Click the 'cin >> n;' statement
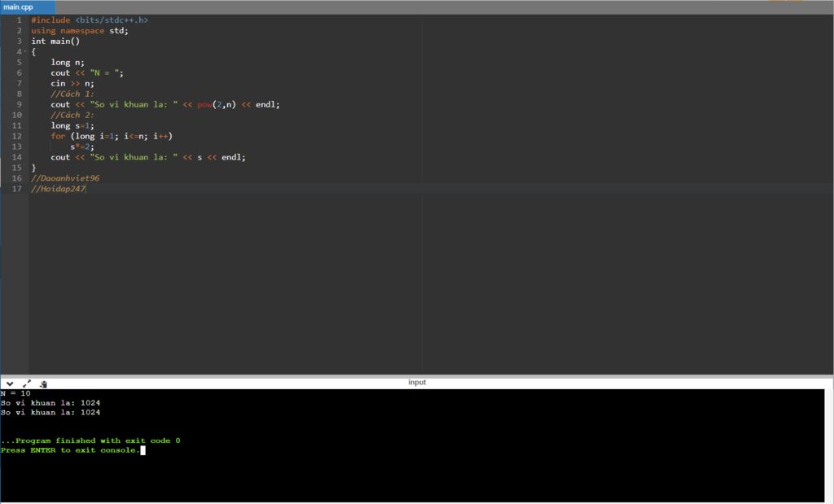 tap(72, 84)
